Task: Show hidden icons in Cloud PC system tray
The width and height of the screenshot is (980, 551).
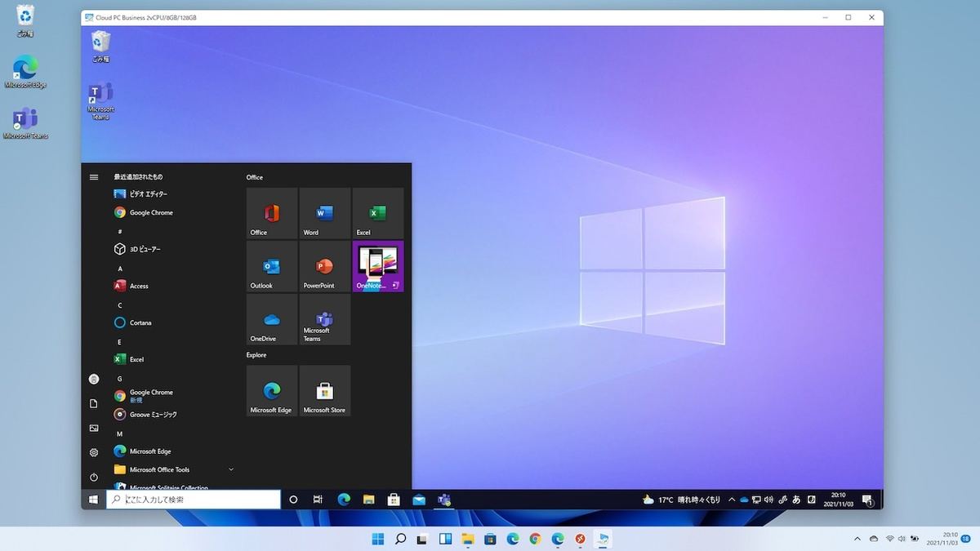Action: click(x=732, y=500)
